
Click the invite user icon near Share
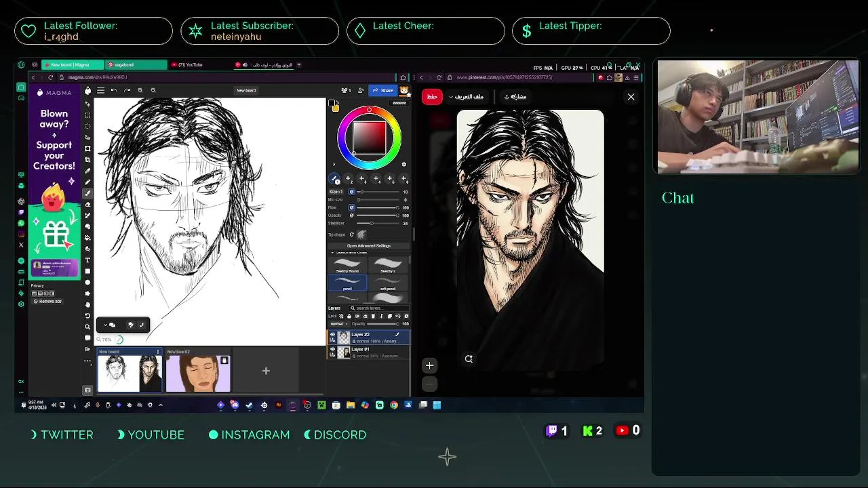pos(361,90)
